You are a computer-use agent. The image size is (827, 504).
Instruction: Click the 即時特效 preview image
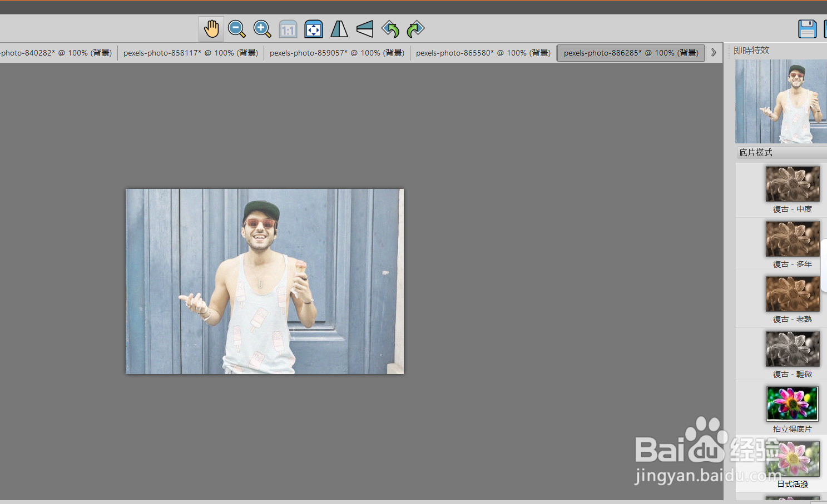pyautogui.click(x=781, y=101)
